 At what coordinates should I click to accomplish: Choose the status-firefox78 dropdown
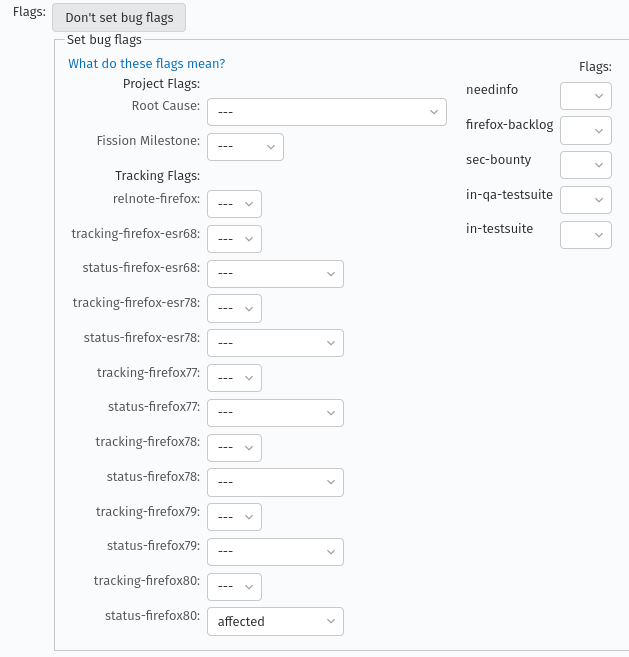tap(275, 482)
